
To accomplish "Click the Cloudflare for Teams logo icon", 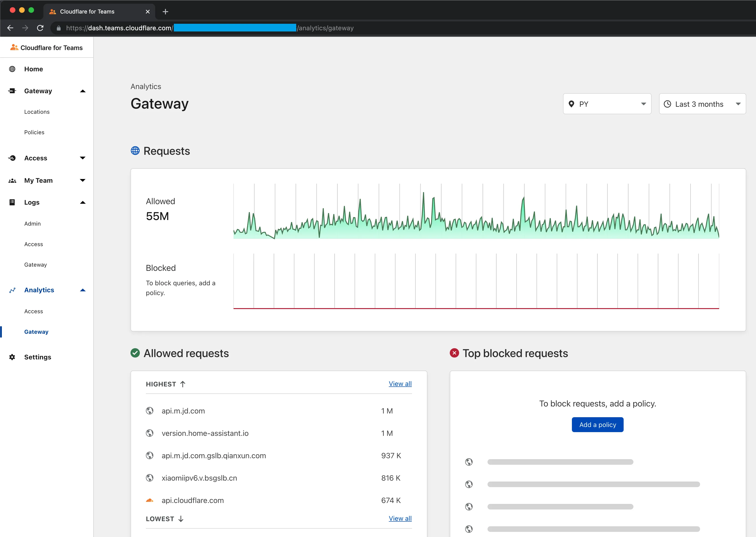I will pyautogui.click(x=14, y=47).
